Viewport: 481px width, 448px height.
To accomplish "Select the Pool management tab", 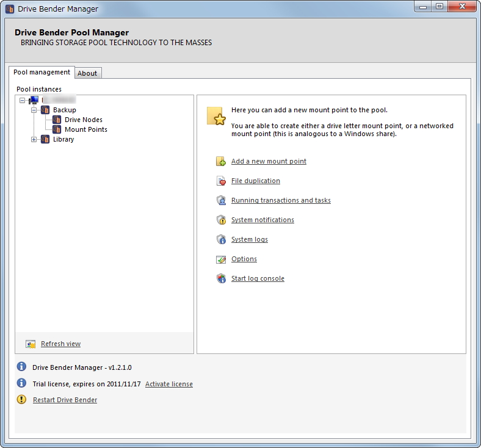I will [x=42, y=73].
